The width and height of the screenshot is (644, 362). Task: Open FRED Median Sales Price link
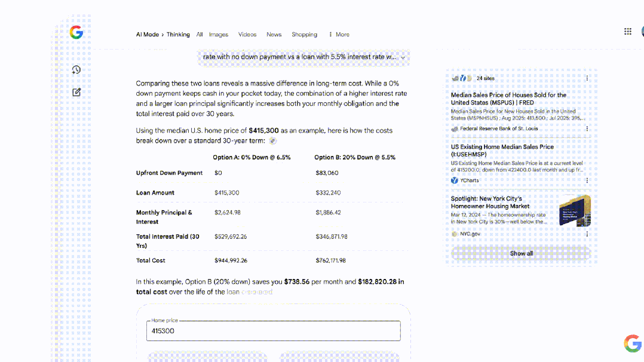click(x=508, y=99)
